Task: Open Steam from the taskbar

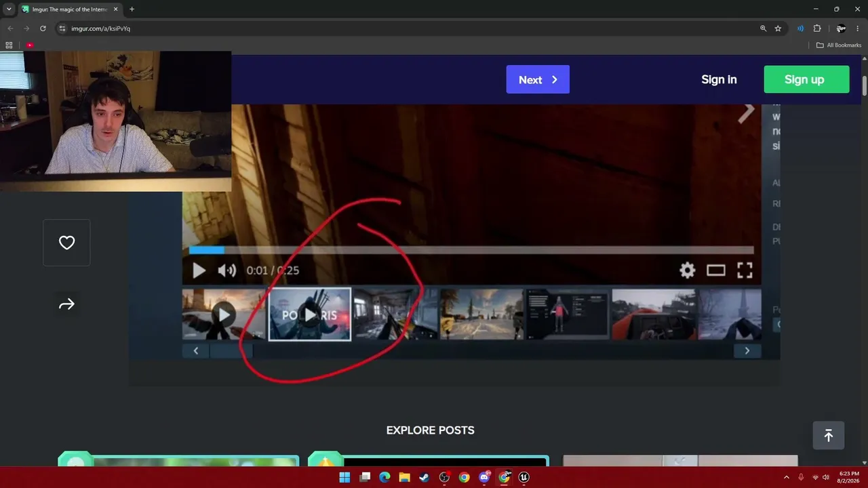Action: point(425,477)
